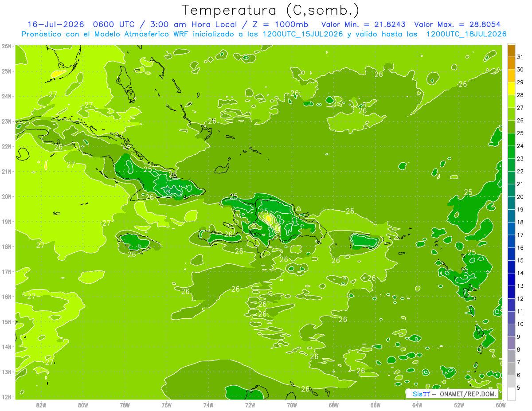The image size is (532, 411).
Task: Click the colorbar scale label "10"
Action: tap(520, 324)
